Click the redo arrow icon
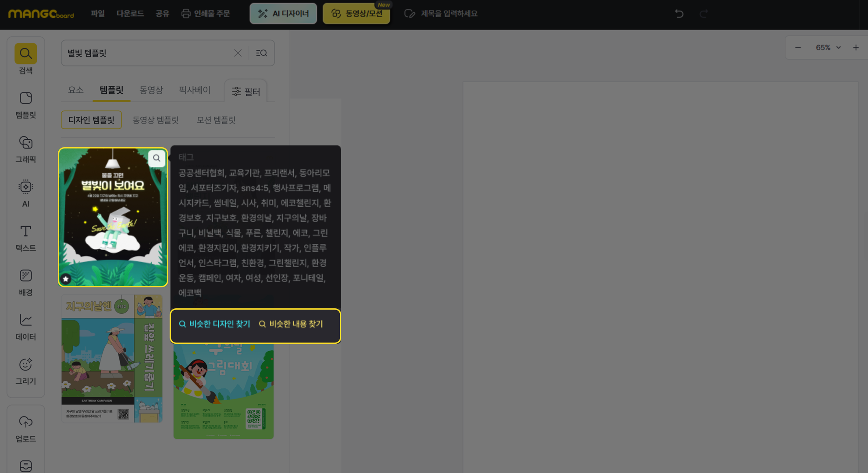This screenshot has width=868, height=473. coord(704,14)
